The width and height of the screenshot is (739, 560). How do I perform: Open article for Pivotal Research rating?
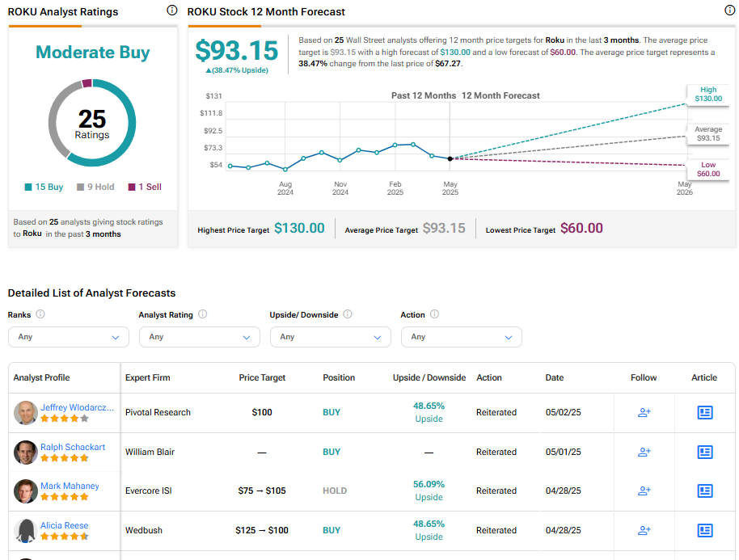click(704, 413)
